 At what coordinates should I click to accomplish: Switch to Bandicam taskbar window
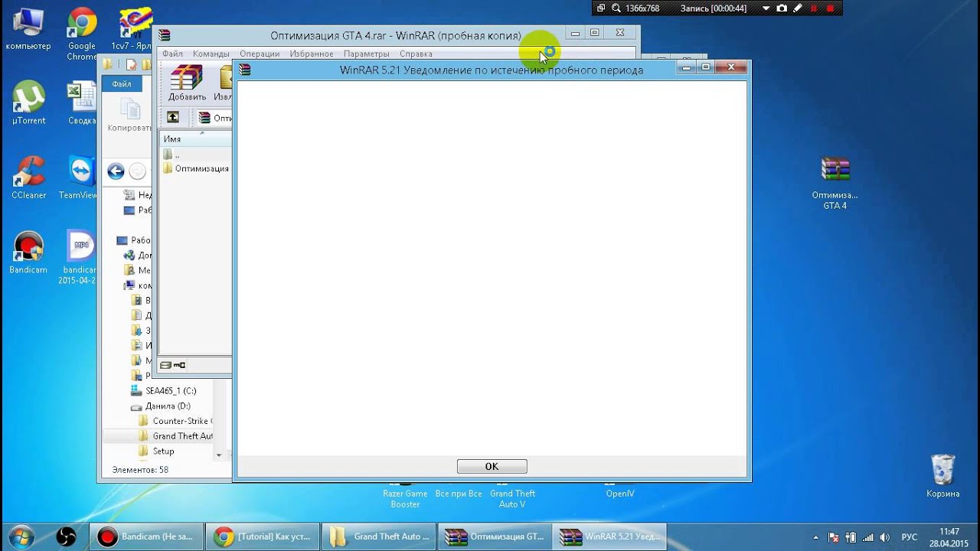click(x=147, y=536)
